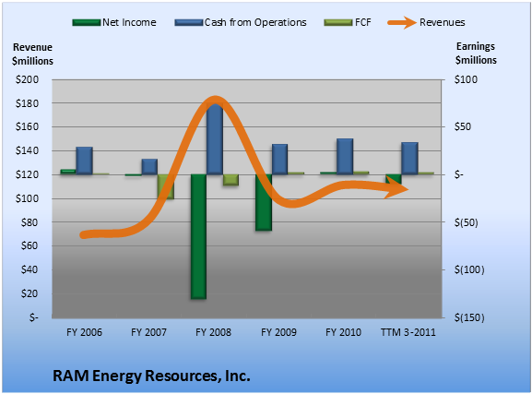Click the FCF olive legend swatch
This screenshot has width=532, height=394.
pos(338,23)
